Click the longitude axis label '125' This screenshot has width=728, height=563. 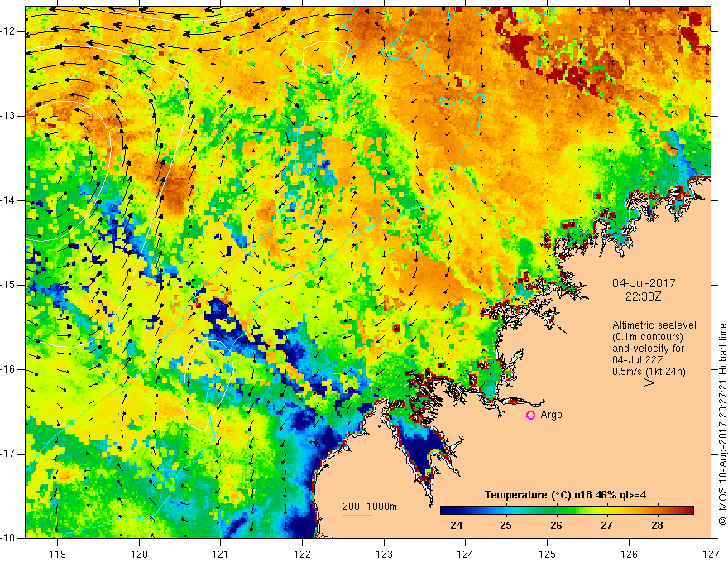(548, 554)
